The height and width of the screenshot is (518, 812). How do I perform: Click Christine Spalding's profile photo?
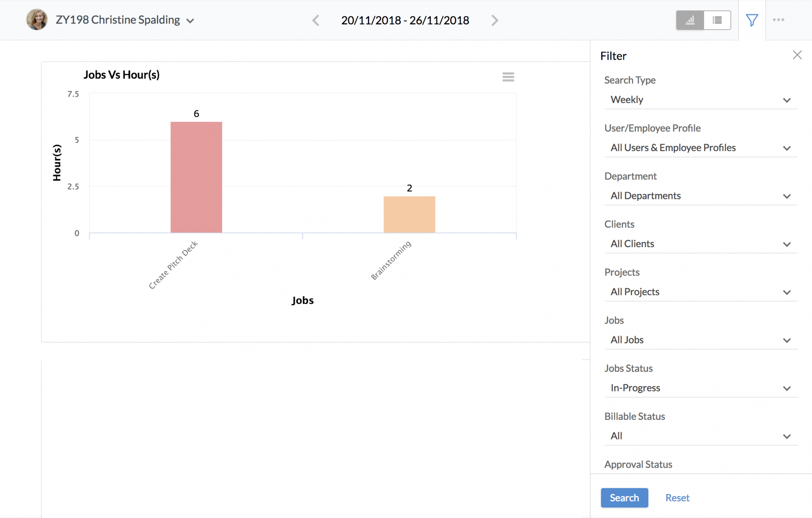[x=37, y=19]
